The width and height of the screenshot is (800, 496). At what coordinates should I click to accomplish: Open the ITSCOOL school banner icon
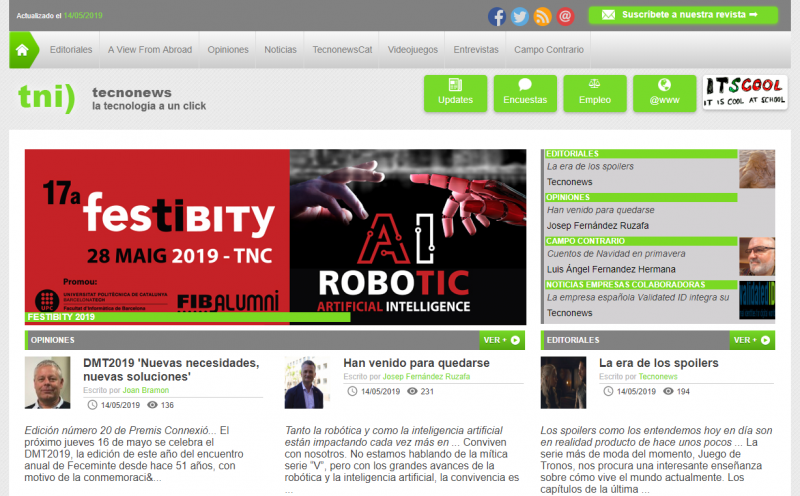click(x=744, y=93)
